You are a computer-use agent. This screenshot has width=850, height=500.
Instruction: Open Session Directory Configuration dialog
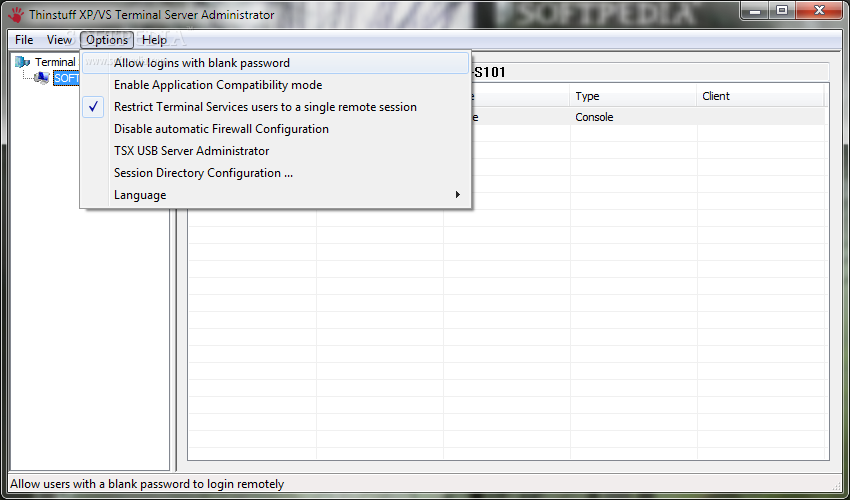[275, 173]
